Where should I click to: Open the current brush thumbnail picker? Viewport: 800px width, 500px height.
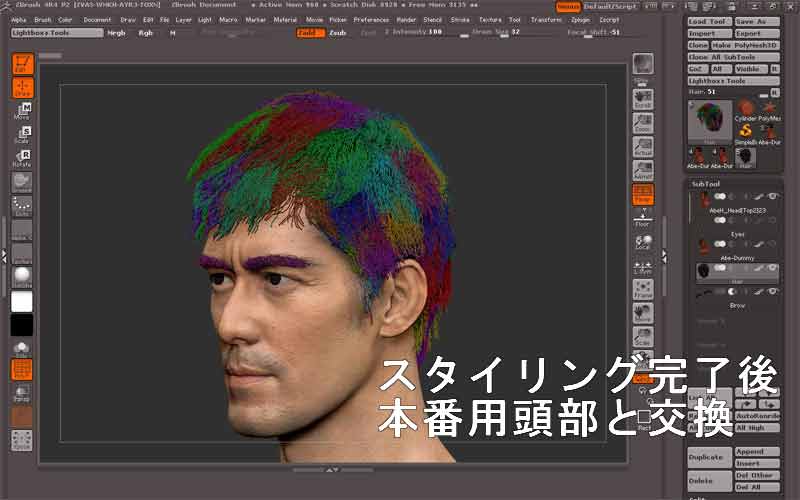pyautogui.click(x=22, y=183)
